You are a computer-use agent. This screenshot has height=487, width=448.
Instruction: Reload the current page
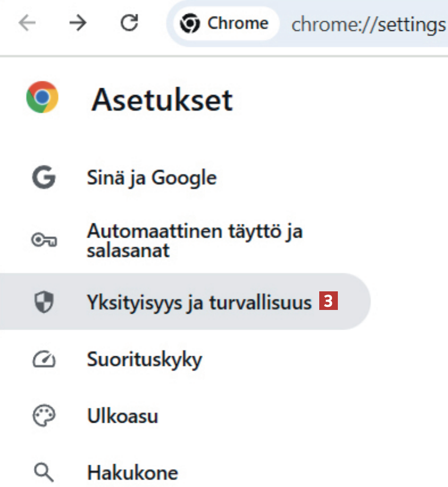click(x=129, y=24)
